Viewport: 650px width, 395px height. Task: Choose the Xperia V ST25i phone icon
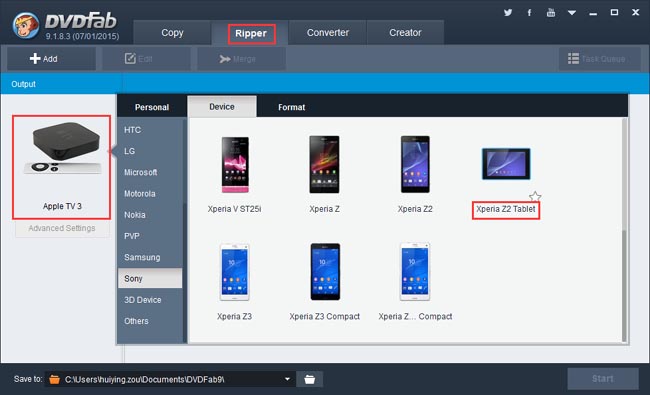(235, 165)
